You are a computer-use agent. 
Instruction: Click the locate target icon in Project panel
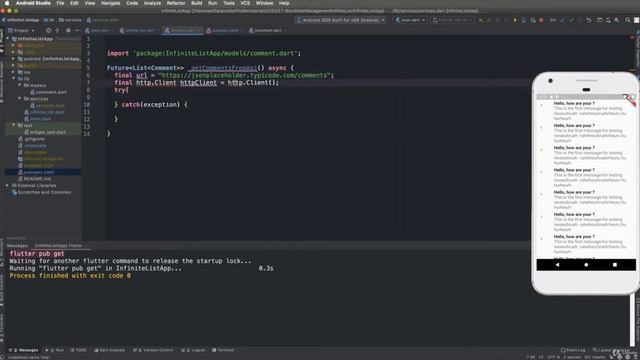point(49,30)
